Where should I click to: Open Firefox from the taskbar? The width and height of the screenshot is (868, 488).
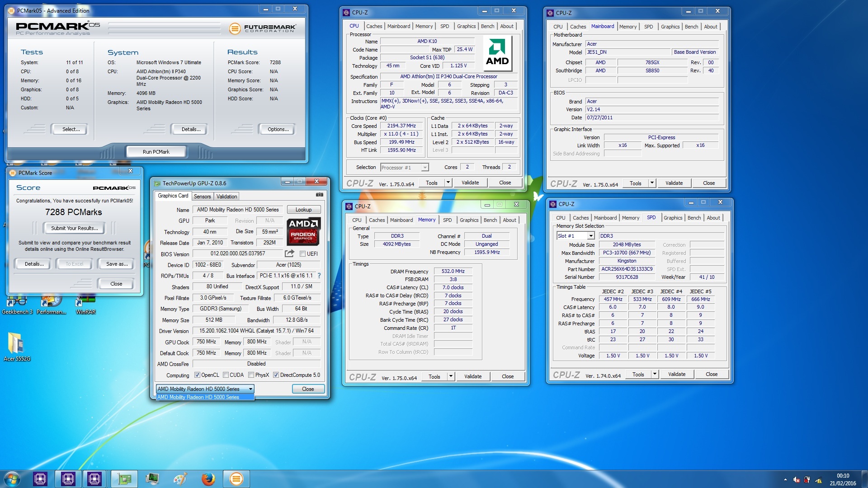pos(208,479)
